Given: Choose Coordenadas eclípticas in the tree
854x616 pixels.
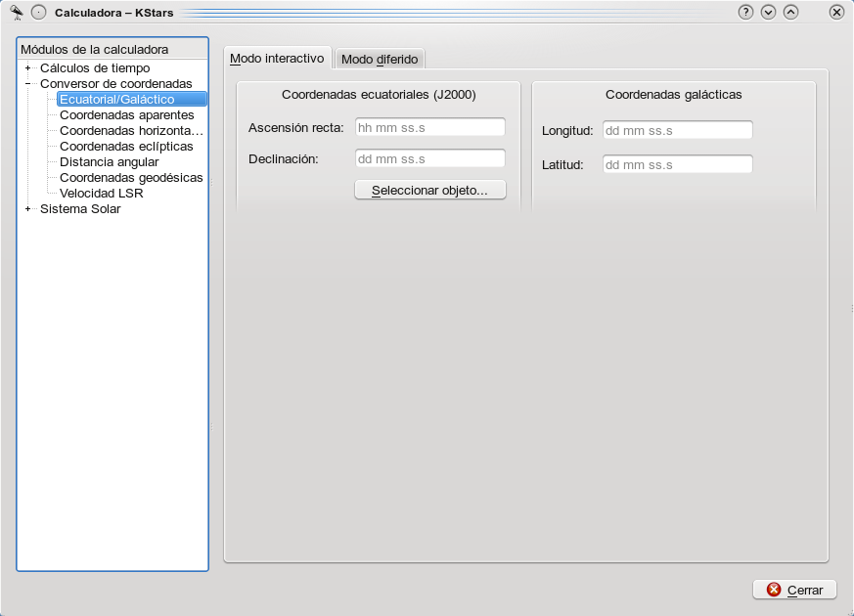Looking at the screenshot, I should coord(126,147).
